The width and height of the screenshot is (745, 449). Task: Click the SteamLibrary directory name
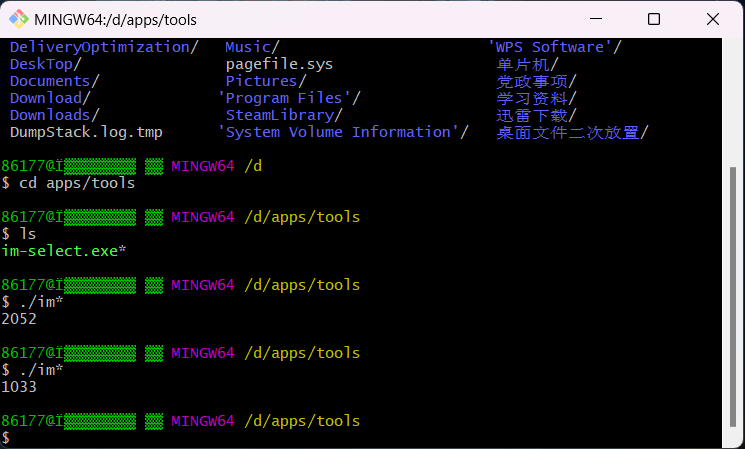pos(280,115)
